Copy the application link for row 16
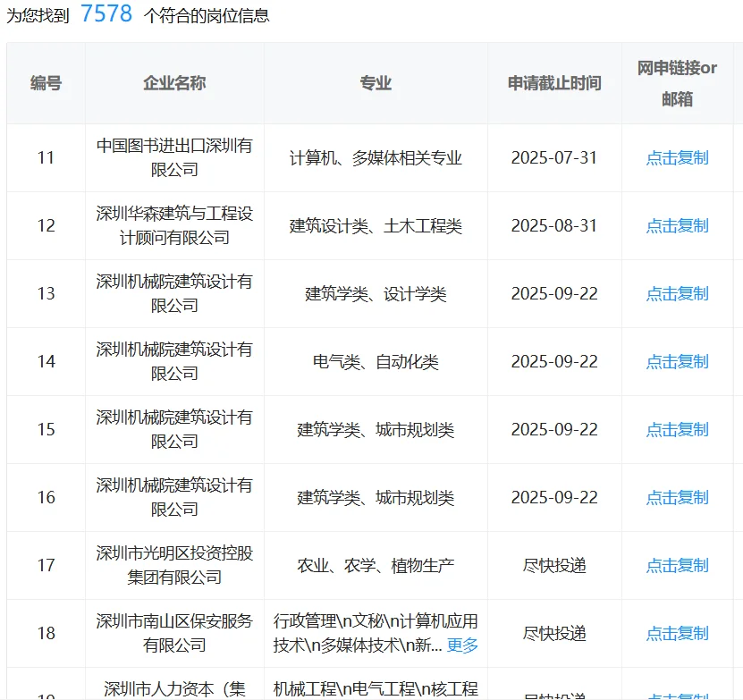743x700 pixels. (677, 498)
